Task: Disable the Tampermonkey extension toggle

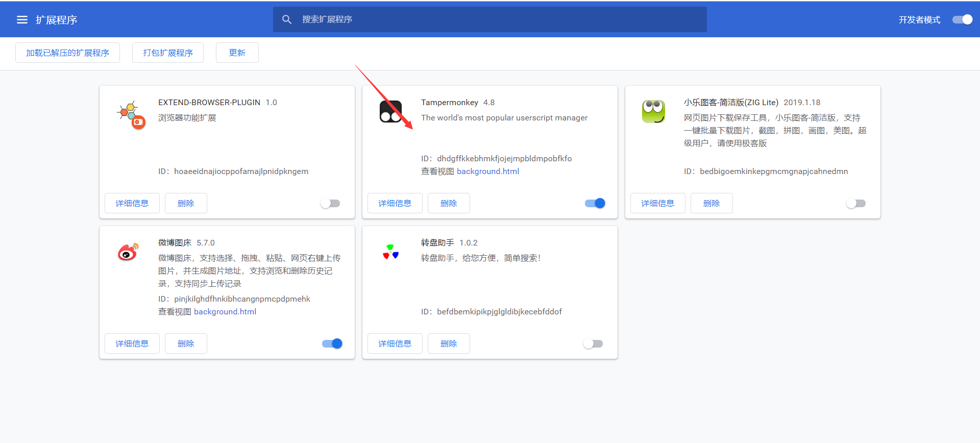Action: (595, 203)
